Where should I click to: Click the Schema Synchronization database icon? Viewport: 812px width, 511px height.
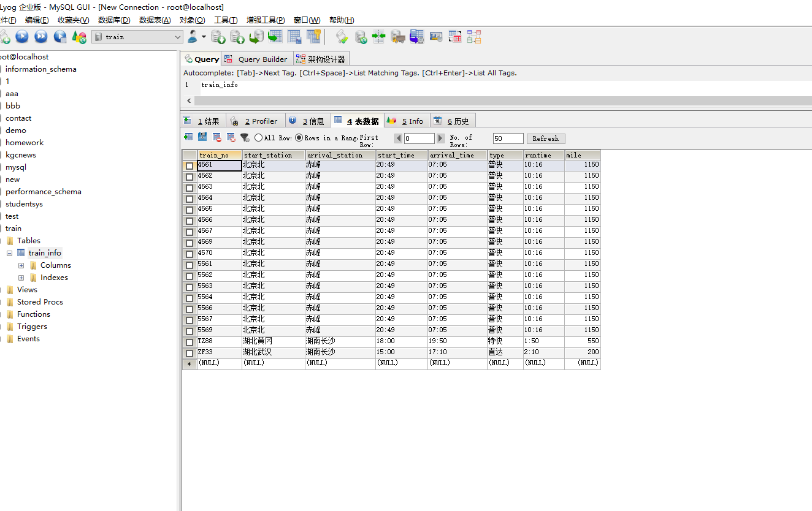pyautogui.click(x=361, y=37)
